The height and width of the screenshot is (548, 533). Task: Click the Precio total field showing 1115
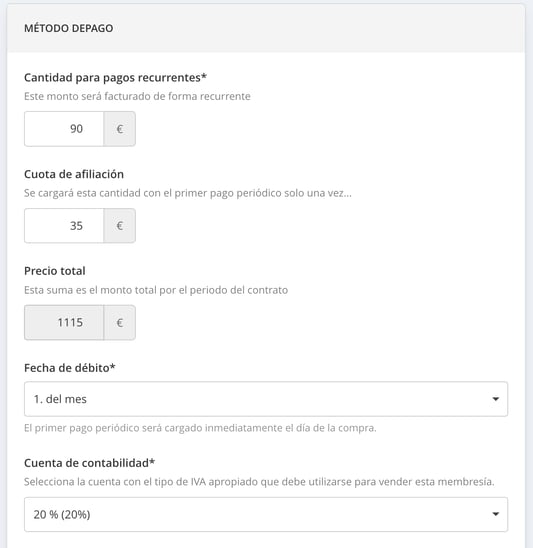coord(64,322)
